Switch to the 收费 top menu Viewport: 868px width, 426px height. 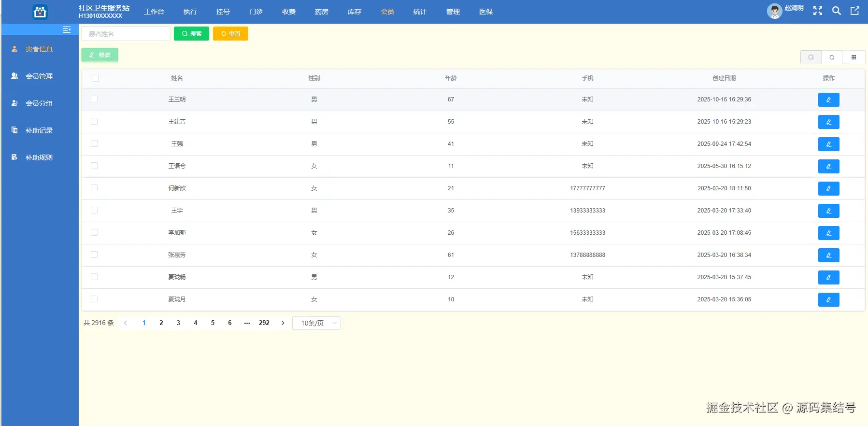(x=289, y=12)
